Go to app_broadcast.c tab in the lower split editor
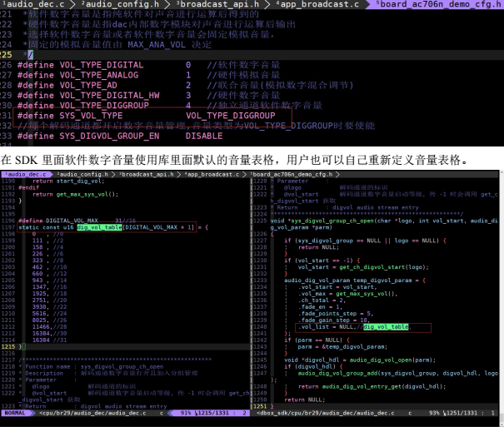The height and width of the screenshot is (427, 504). coord(212,174)
